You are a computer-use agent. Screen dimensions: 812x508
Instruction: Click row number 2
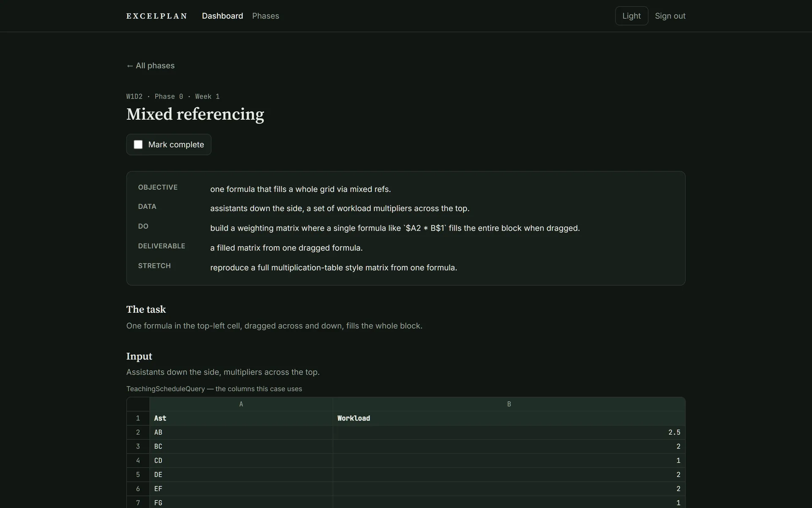pyautogui.click(x=138, y=432)
